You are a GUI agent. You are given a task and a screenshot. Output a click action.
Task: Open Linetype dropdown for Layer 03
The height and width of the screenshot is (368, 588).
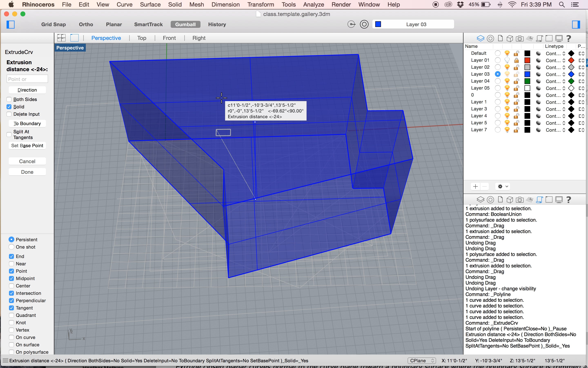(x=556, y=74)
